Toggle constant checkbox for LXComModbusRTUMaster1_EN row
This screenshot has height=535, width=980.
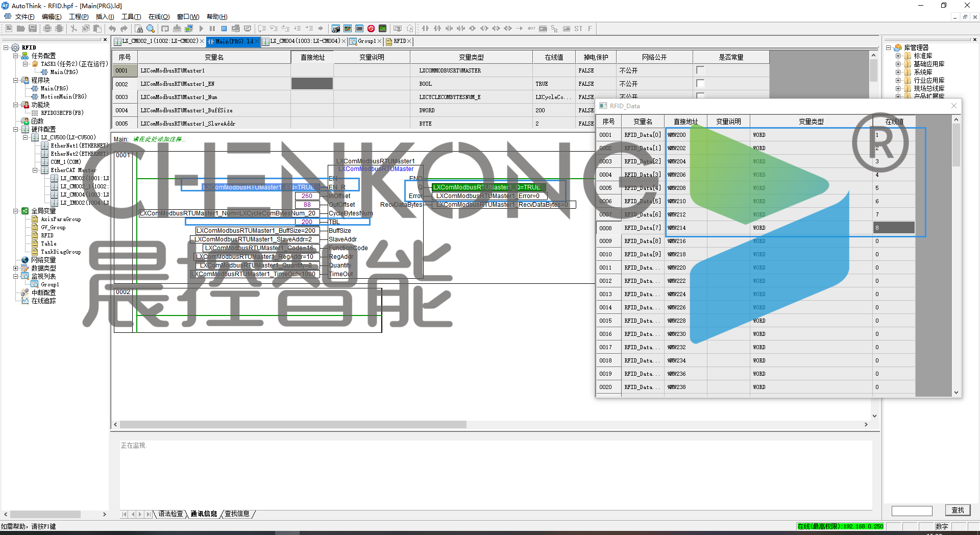coord(700,84)
